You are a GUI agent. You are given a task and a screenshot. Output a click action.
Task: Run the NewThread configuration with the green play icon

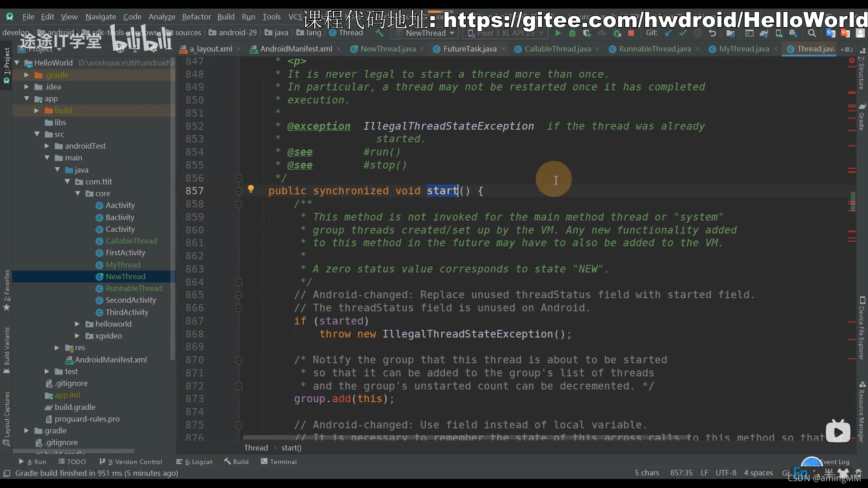pyautogui.click(x=558, y=33)
